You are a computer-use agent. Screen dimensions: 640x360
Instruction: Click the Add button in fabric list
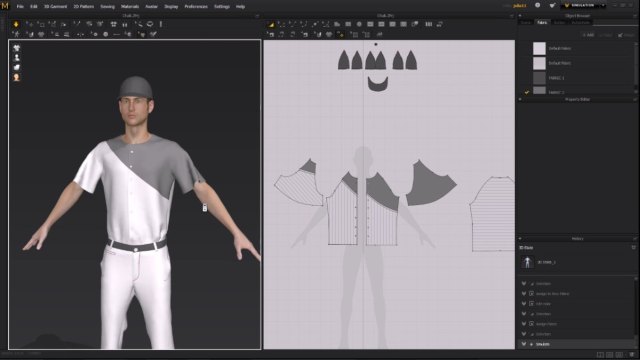588,35
